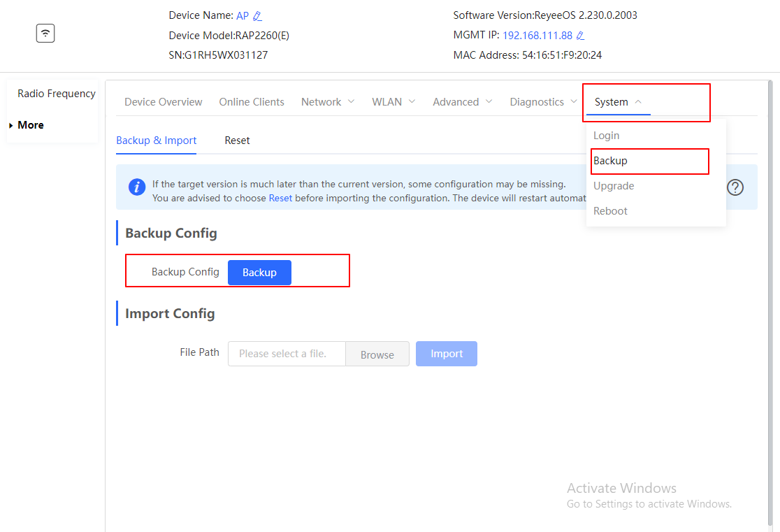Click the Wi-Fi device icon
The height and width of the screenshot is (532, 780).
(45, 34)
